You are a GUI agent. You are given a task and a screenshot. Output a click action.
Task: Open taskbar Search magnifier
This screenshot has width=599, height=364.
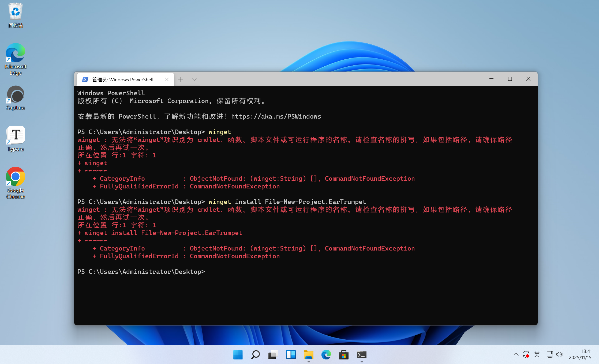click(x=255, y=355)
